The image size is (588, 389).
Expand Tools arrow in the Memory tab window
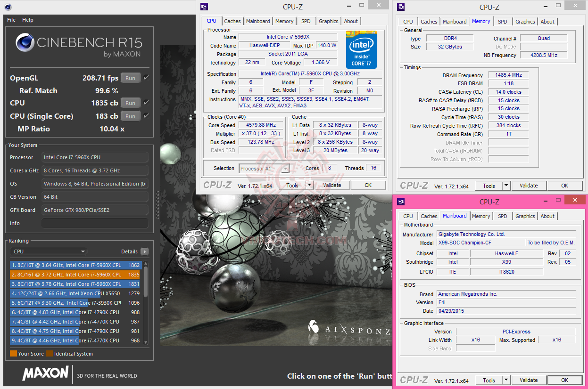[x=506, y=186]
